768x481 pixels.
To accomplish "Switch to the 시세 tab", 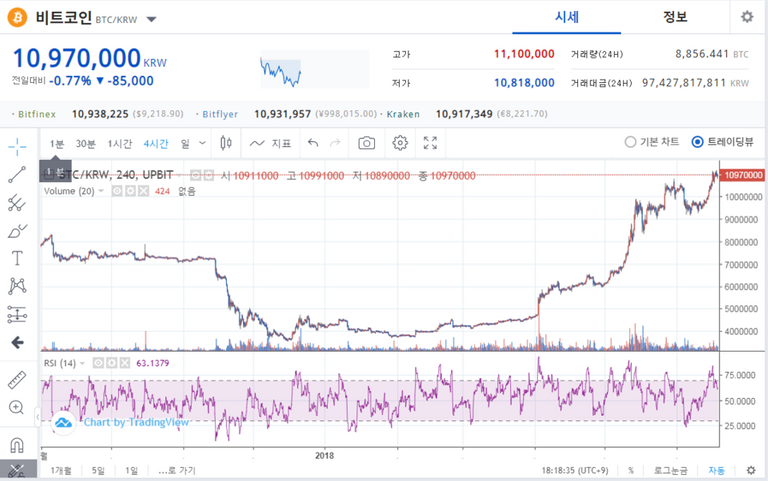I will (x=567, y=17).
